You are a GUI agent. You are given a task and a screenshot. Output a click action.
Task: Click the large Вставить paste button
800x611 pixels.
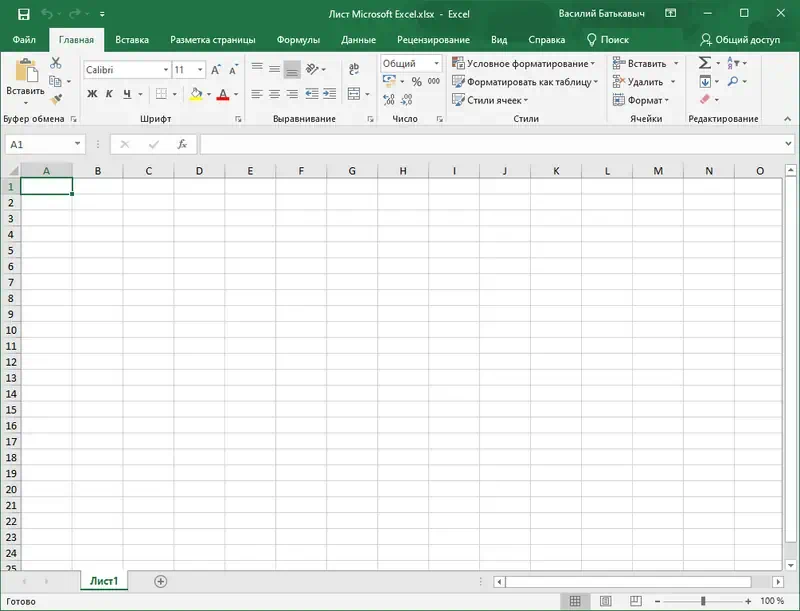click(25, 79)
